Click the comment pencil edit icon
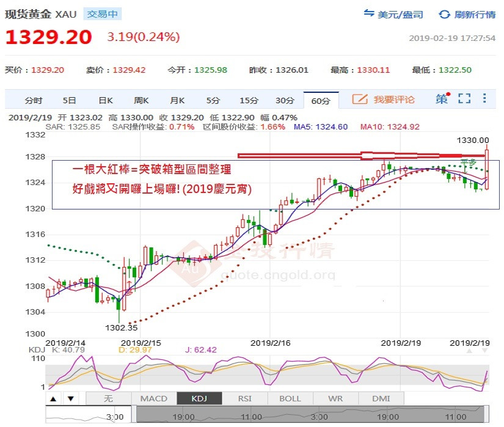Viewport: 504px width, 427px height. 360,98
